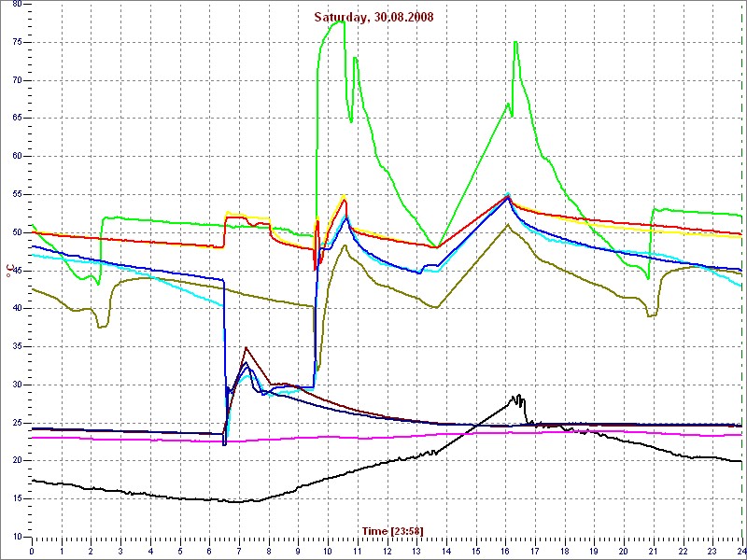Viewport: 747px width, 560px height.
Task: Click the hour '3' label on time axis
Action: click(120, 552)
